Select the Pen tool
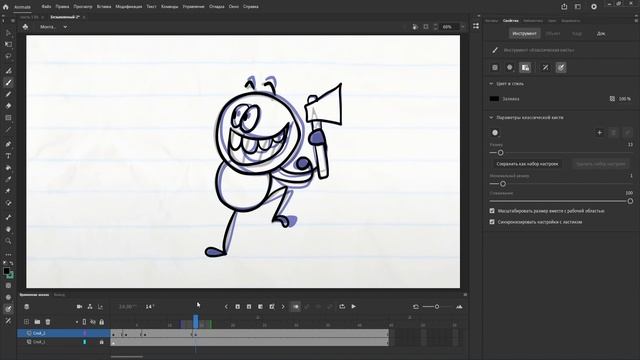The height and width of the screenshot is (360, 640). tap(8, 144)
